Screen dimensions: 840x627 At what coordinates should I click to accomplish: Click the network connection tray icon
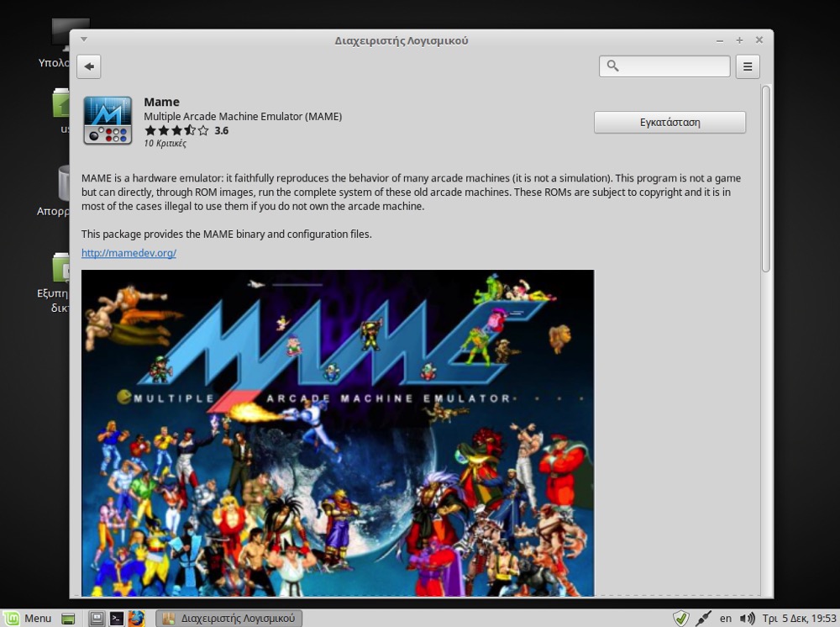[x=703, y=618]
